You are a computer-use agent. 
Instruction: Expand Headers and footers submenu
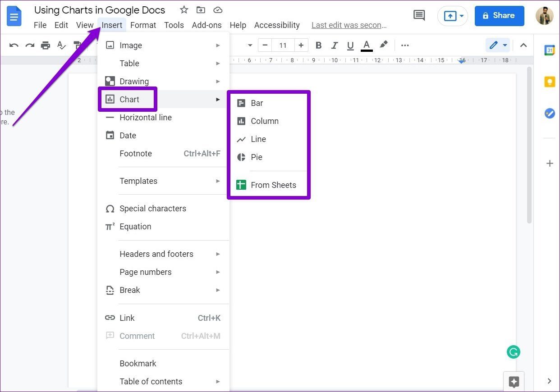[163, 254]
